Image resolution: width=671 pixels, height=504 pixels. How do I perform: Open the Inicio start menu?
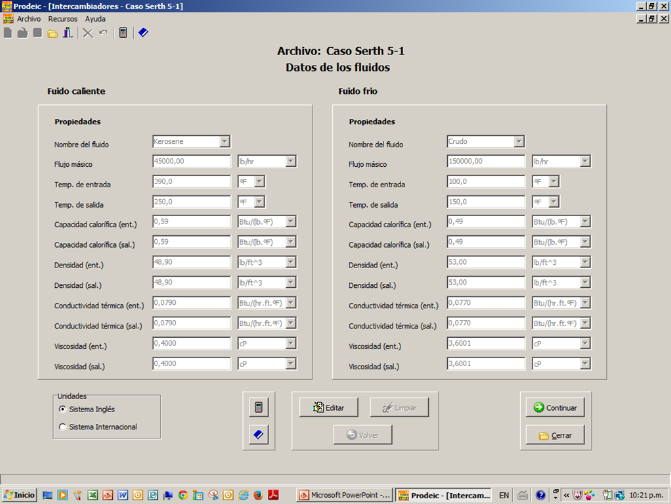[19, 495]
